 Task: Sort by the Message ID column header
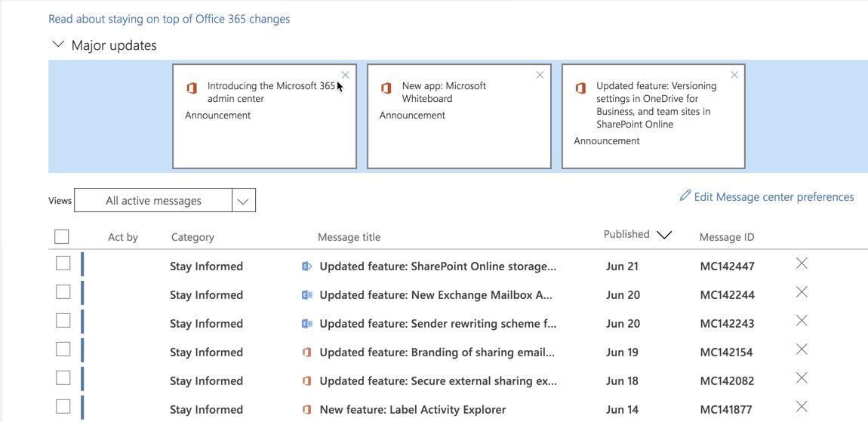pyautogui.click(x=727, y=237)
